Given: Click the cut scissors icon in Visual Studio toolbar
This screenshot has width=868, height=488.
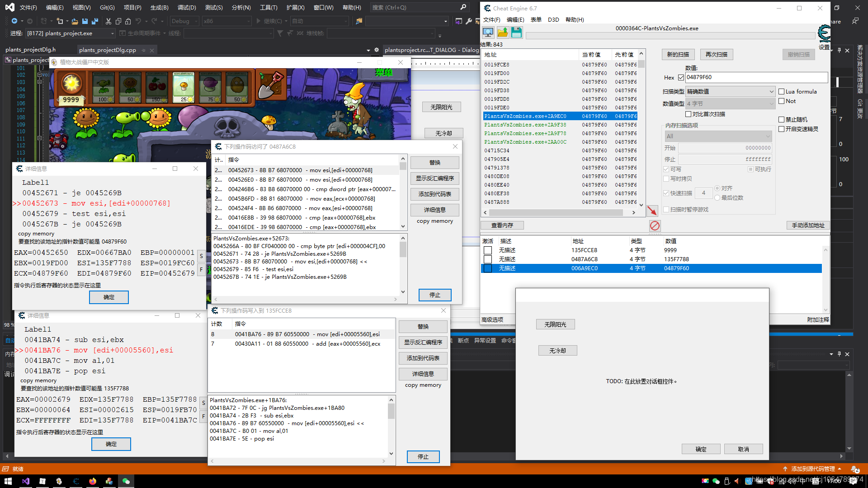Looking at the screenshot, I should [108, 21].
